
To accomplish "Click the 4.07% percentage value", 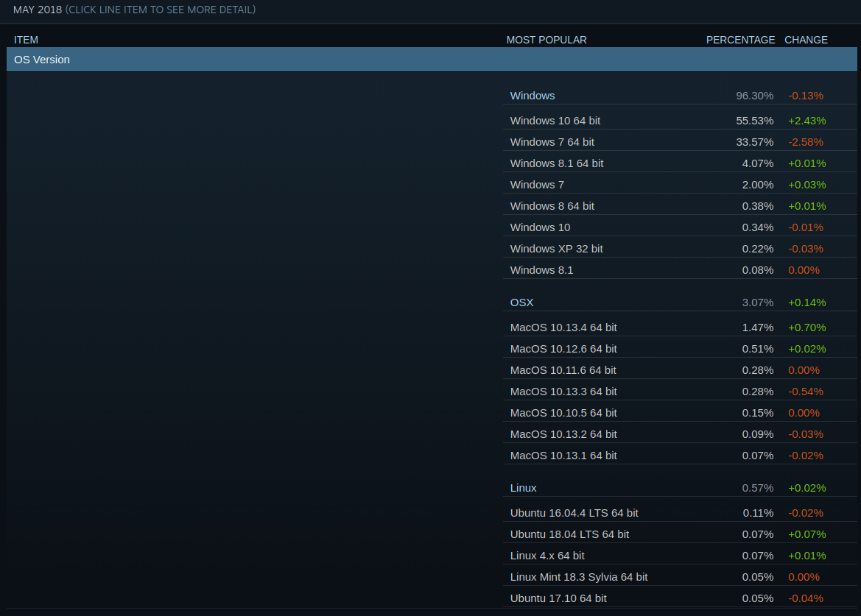I will pos(757,163).
